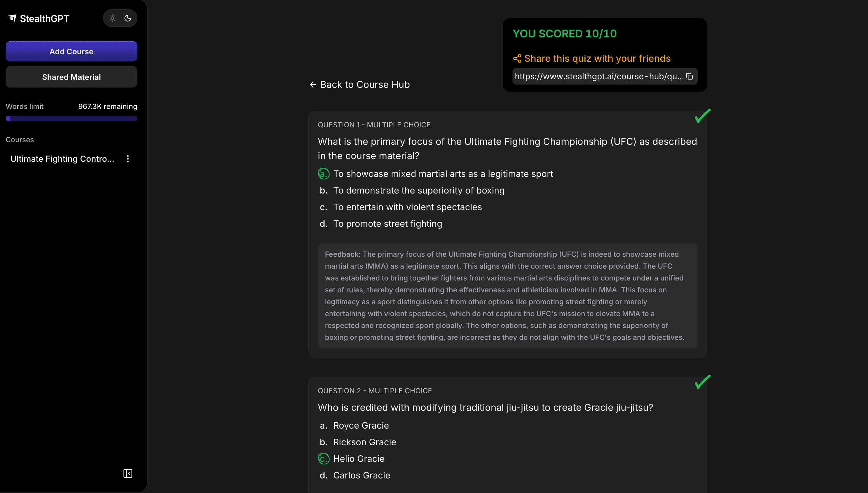This screenshot has width=868, height=493.
Task: Click Question 2 green checkmark icon
Action: point(702,382)
